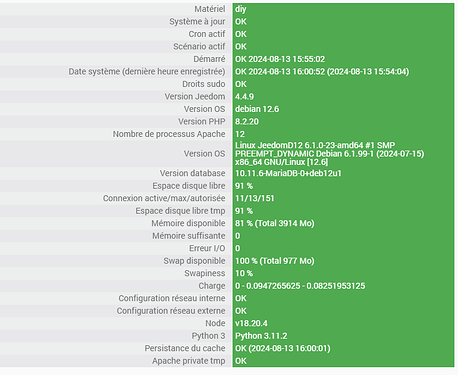Select the Linux JeedomD12 kernel text
Image resolution: width=458 pixels, height=375 pixels.
[329, 154]
